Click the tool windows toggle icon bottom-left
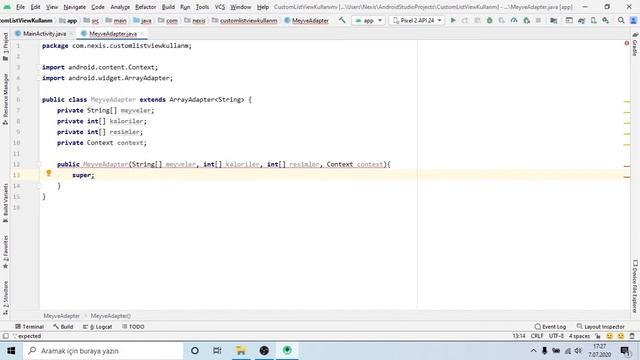640x360 pixels. pyautogui.click(x=5, y=336)
